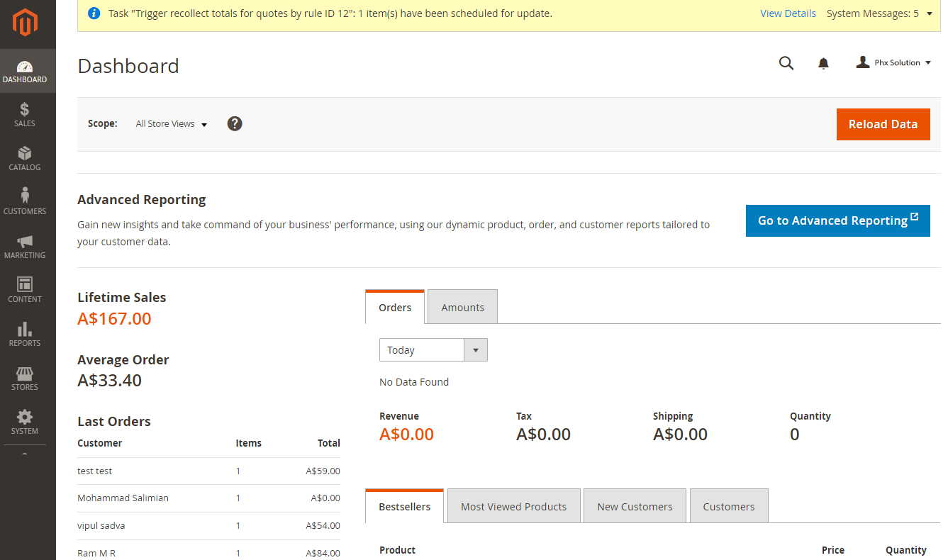
Task: Open the Catalog sidebar icon
Action: pos(25,159)
